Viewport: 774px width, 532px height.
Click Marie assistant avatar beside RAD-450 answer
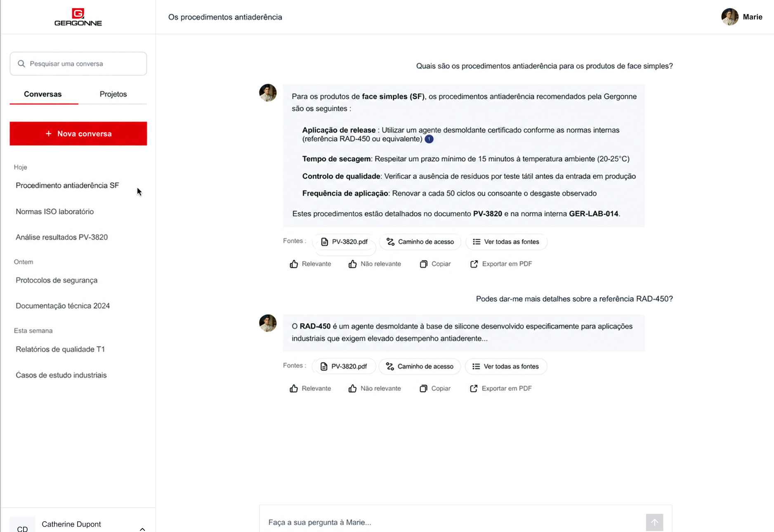268,323
